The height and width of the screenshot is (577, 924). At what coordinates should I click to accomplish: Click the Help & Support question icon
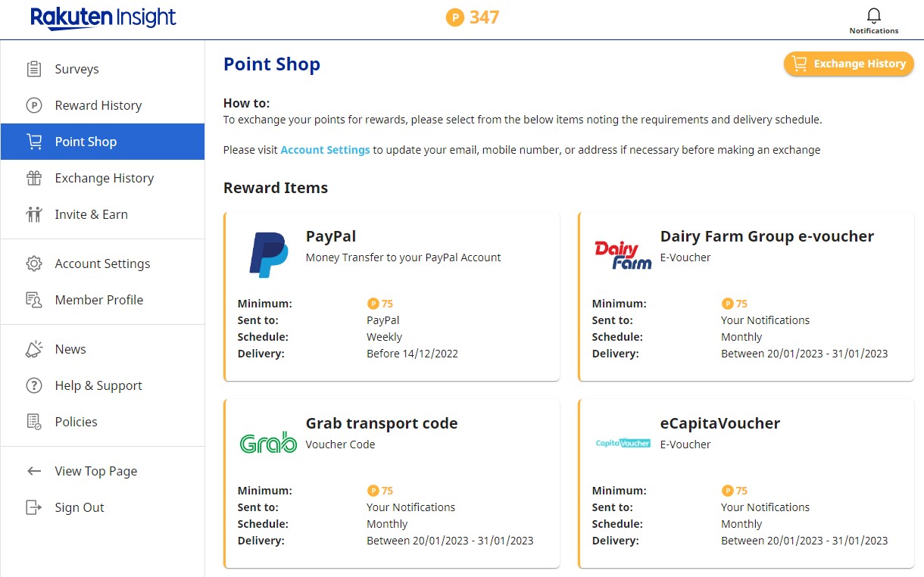(34, 385)
